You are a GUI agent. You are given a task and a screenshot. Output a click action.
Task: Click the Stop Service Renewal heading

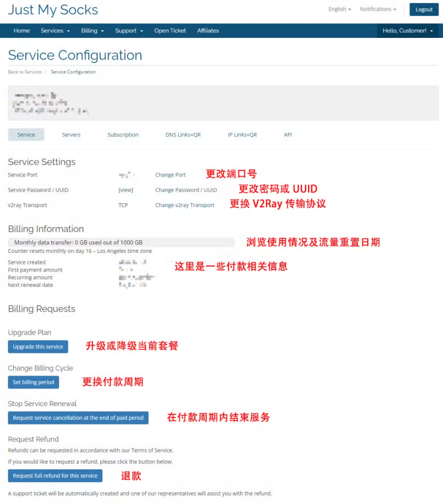42,404
